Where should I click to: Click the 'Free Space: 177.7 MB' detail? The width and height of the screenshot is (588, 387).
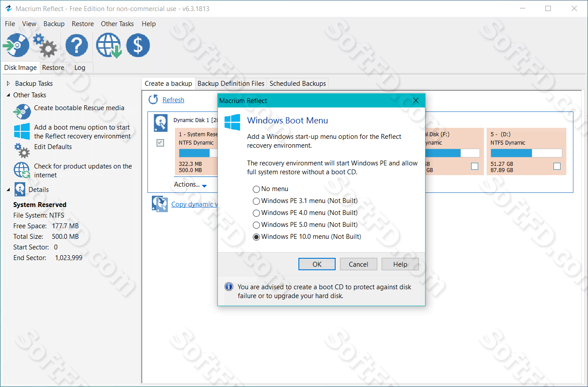tap(46, 226)
